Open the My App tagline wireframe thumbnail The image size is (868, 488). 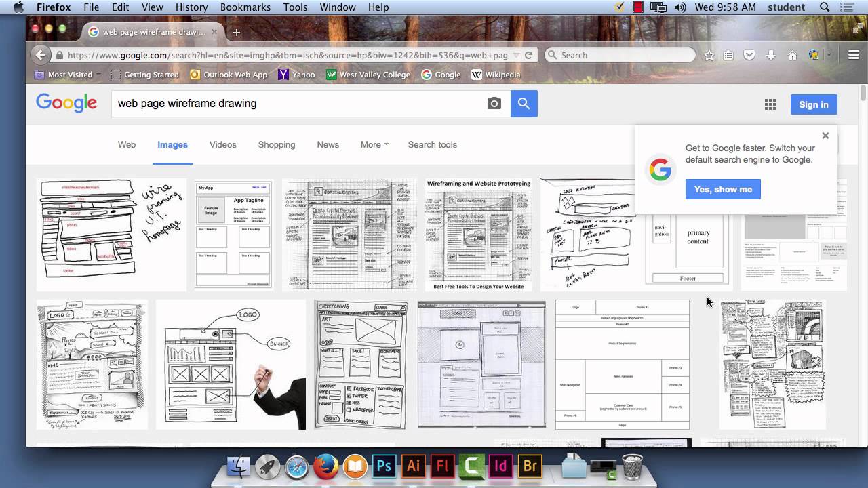[234, 235]
